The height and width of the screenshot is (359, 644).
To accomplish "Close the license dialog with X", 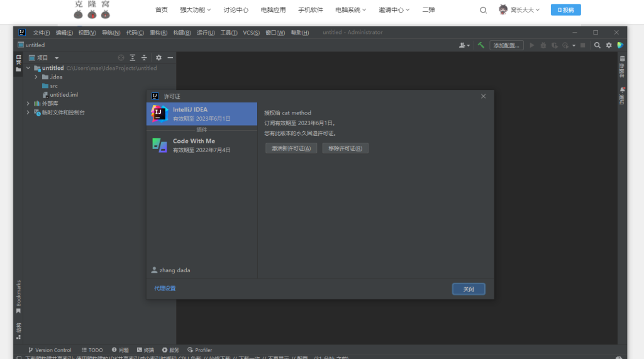I will 483,96.
